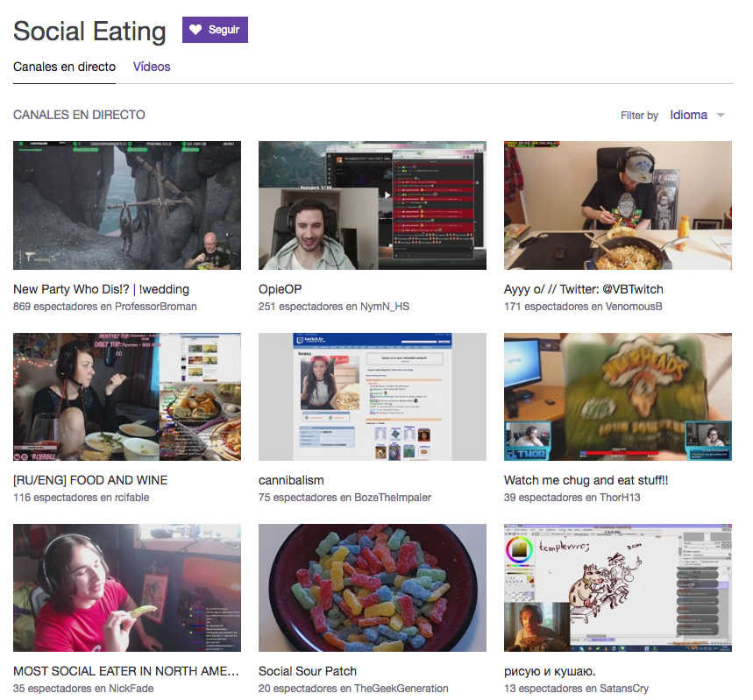Switch to the Vídeos tab

click(x=152, y=67)
